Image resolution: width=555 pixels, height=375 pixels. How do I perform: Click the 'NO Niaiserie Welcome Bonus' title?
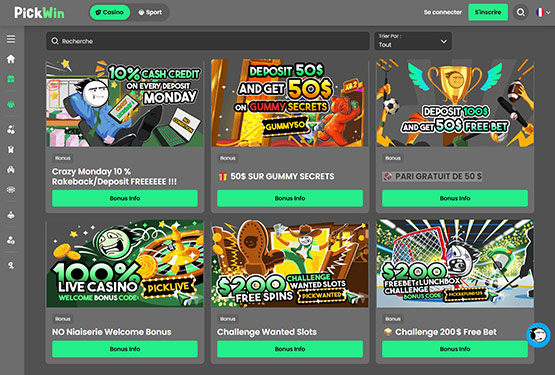tap(111, 332)
